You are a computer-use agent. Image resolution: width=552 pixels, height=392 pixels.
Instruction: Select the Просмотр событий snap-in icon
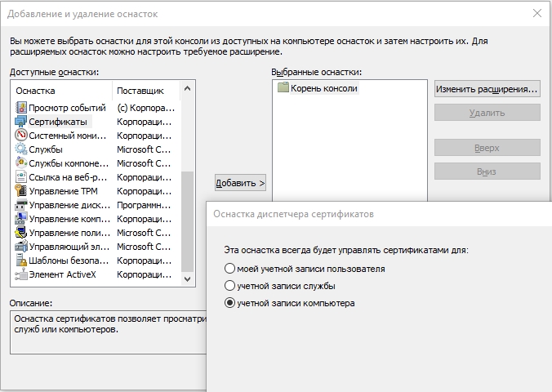coord(21,108)
